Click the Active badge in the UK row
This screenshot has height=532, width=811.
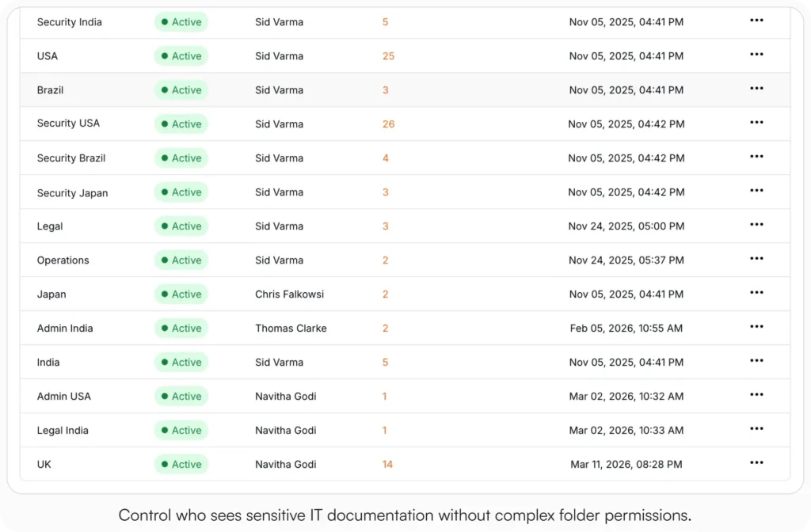tap(181, 464)
